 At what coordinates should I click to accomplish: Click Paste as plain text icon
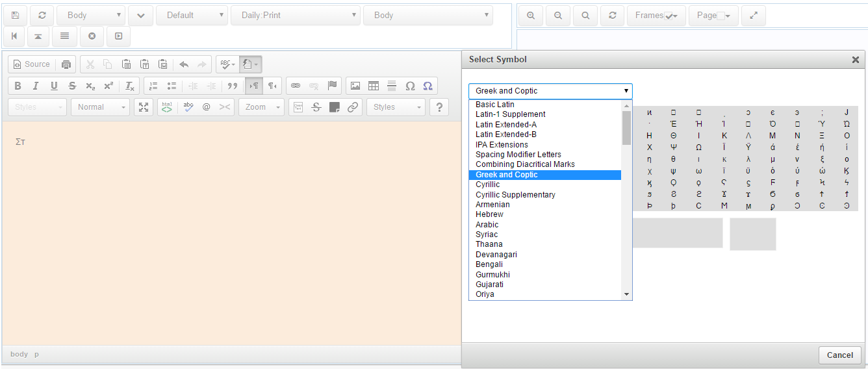pyautogui.click(x=145, y=64)
